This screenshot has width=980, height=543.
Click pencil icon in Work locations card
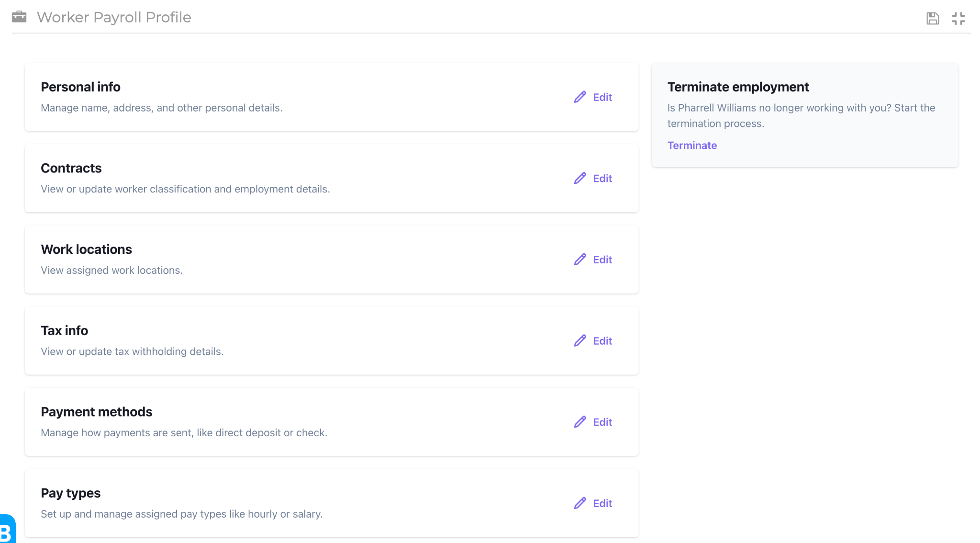[580, 260]
